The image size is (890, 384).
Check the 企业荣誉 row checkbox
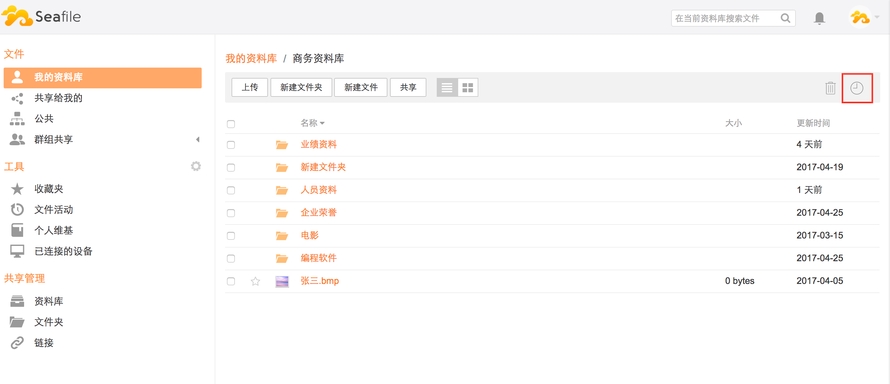coord(231,213)
